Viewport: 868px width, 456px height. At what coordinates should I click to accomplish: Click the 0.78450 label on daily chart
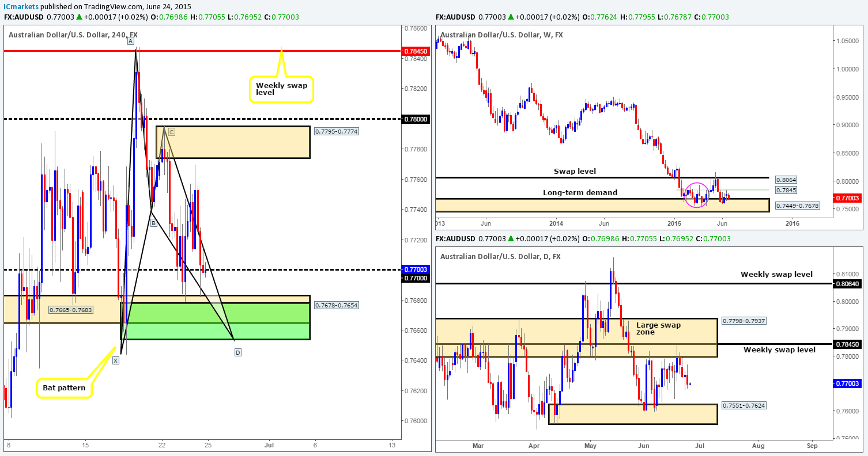click(848, 344)
